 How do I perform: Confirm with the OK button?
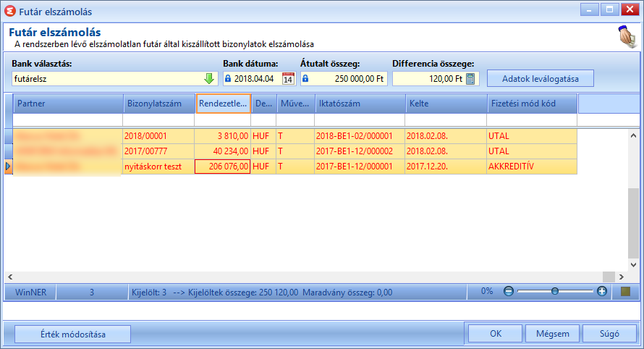(x=496, y=334)
